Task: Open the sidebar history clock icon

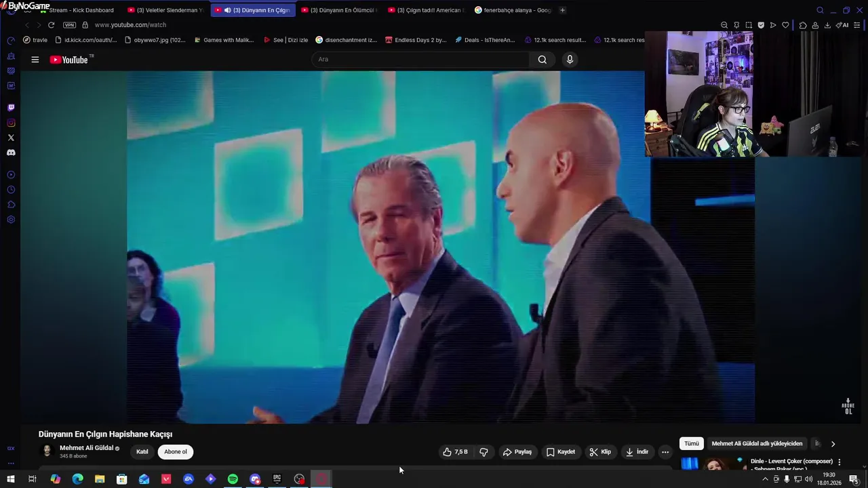Action: [x=11, y=190]
